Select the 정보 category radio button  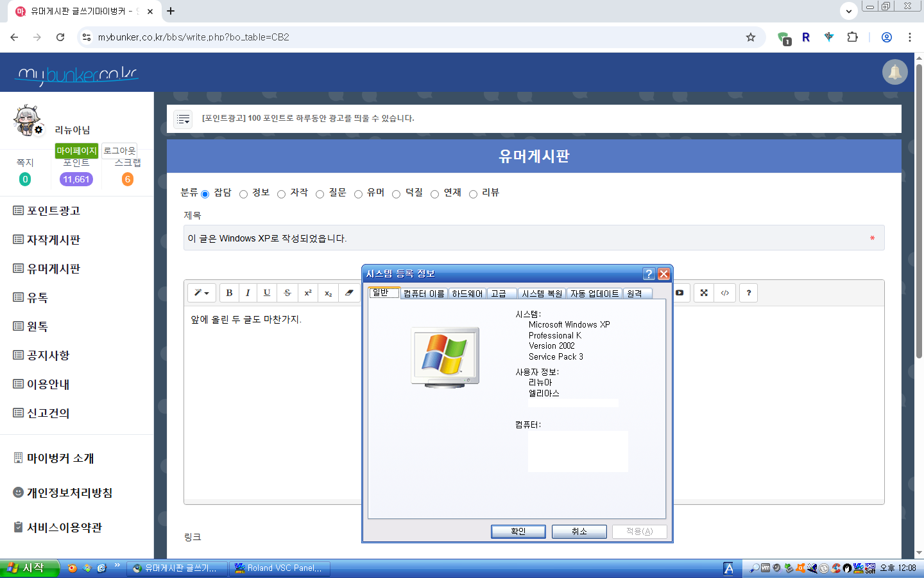tap(244, 194)
